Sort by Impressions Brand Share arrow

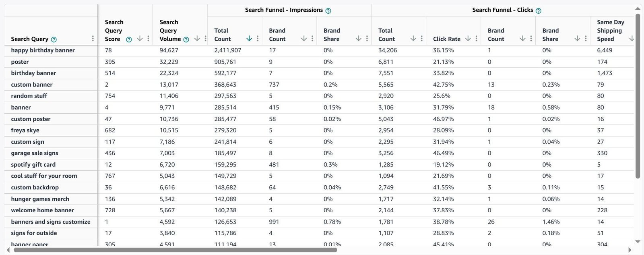[359, 39]
